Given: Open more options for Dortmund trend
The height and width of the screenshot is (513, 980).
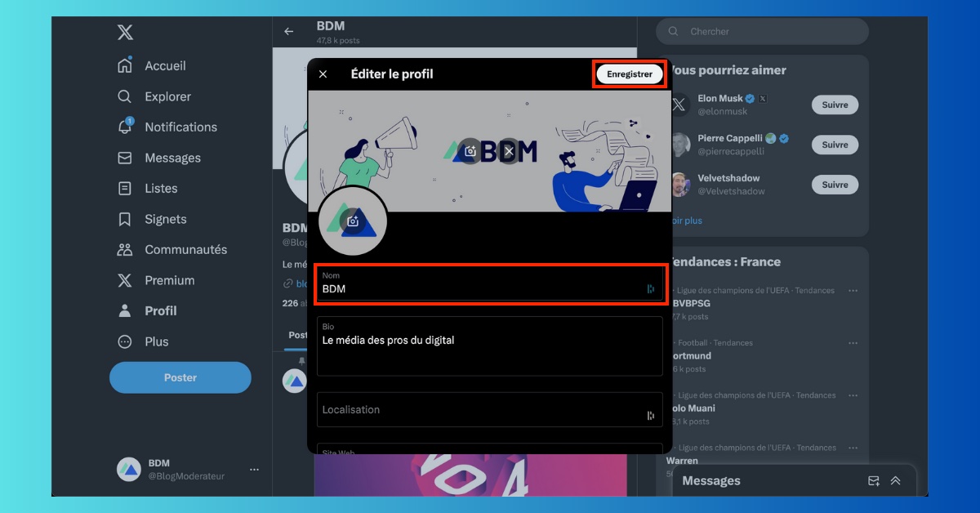Looking at the screenshot, I should [x=853, y=343].
